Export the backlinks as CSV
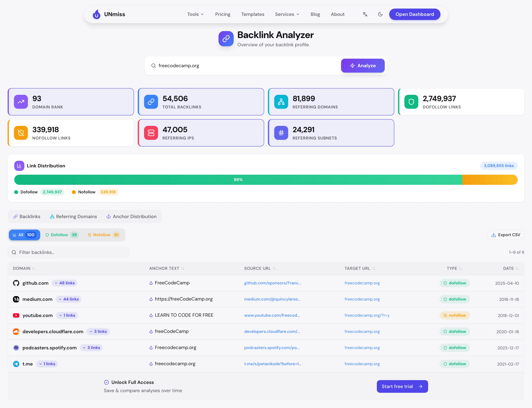The width and height of the screenshot is (532, 408). pyautogui.click(x=506, y=235)
